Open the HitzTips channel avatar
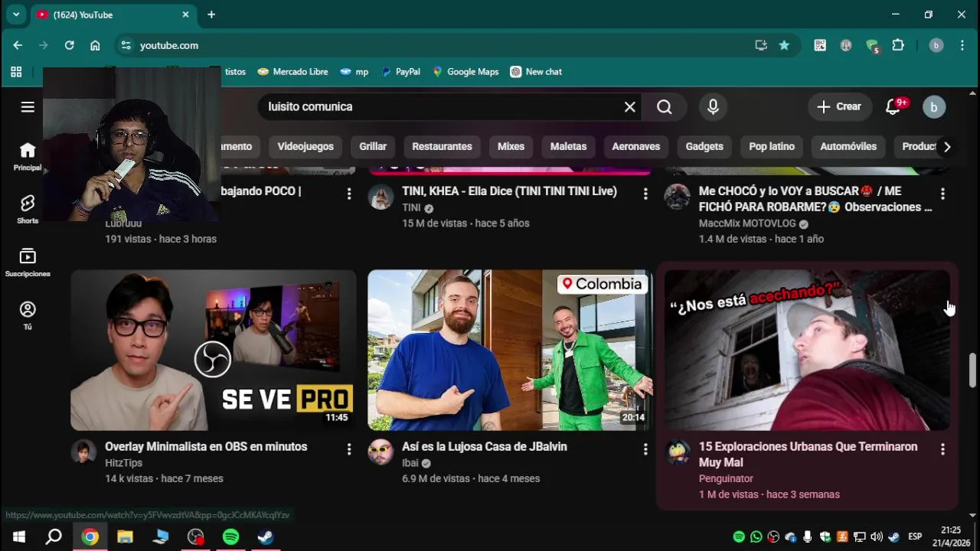Image resolution: width=980 pixels, height=551 pixels. (83, 452)
